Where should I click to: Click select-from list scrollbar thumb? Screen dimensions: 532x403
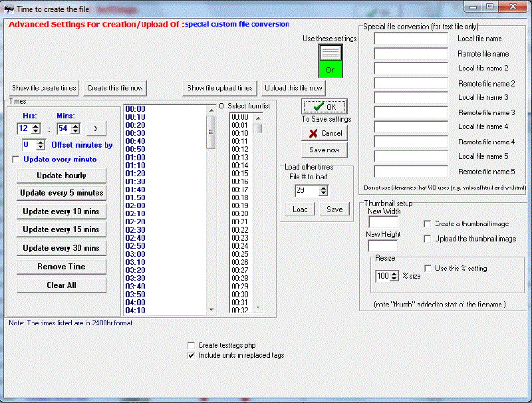click(x=258, y=128)
